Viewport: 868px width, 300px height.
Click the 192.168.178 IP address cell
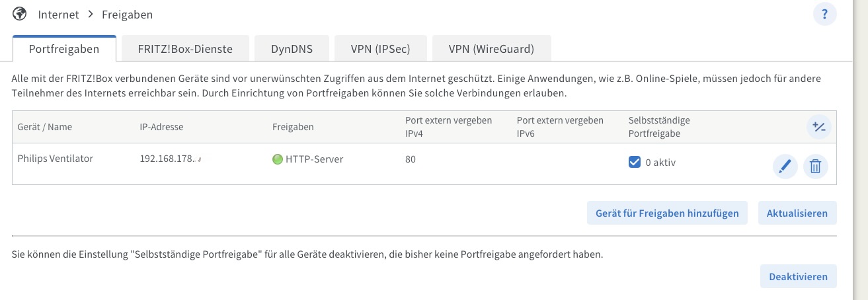170,159
